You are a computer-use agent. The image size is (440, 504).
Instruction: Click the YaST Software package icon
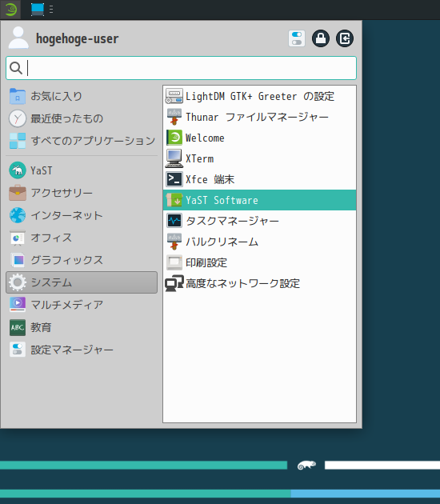pyautogui.click(x=174, y=200)
